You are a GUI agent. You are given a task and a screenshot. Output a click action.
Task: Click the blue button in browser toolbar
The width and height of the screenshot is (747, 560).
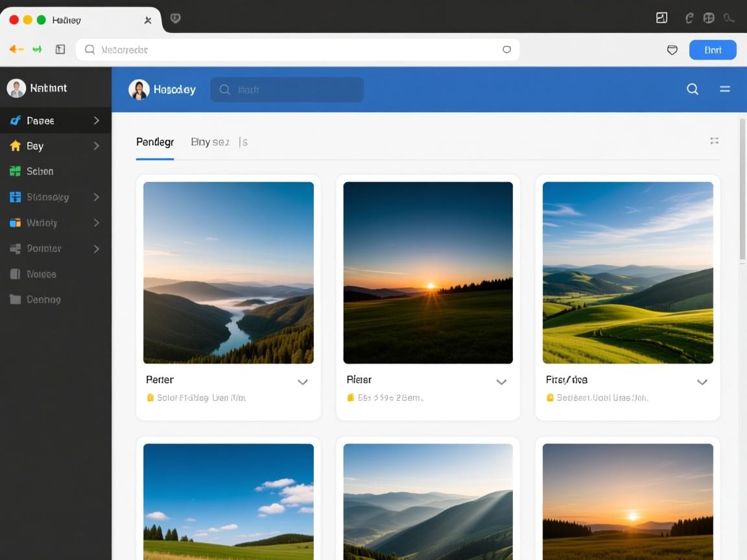[x=712, y=50]
